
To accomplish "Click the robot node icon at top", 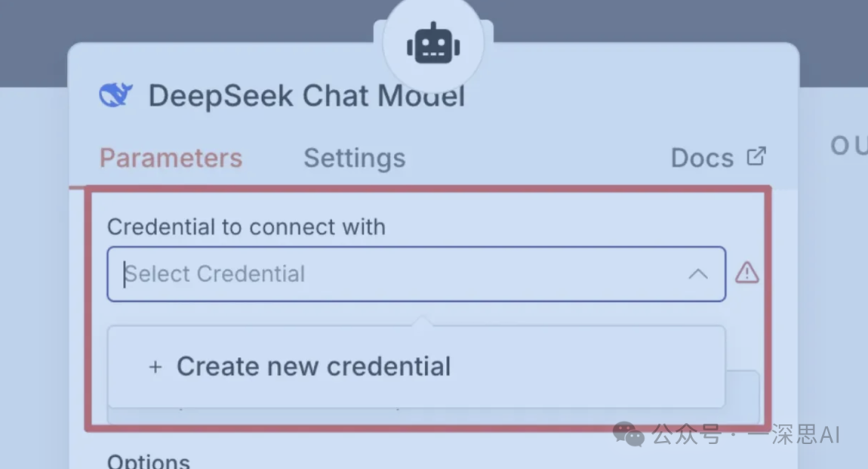I will pyautogui.click(x=433, y=45).
